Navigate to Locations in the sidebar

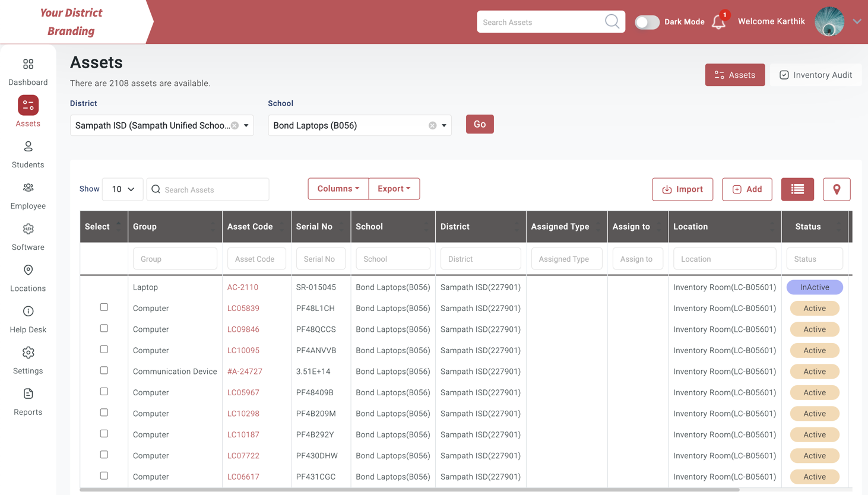(x=28, y=271)
